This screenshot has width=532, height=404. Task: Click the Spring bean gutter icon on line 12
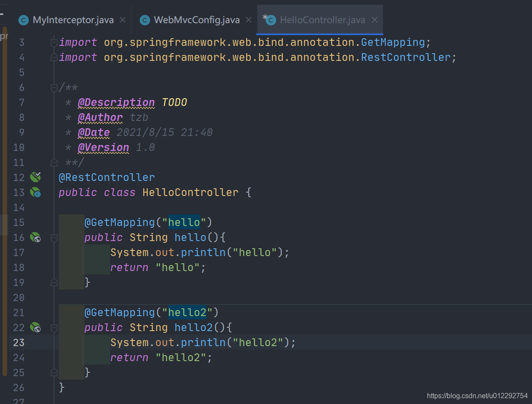[35, 177]
